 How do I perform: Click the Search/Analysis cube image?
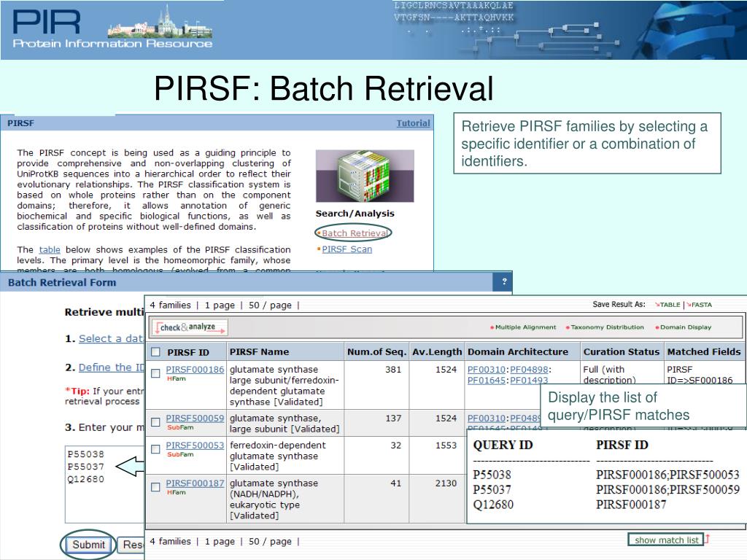(x=365, y=176)
